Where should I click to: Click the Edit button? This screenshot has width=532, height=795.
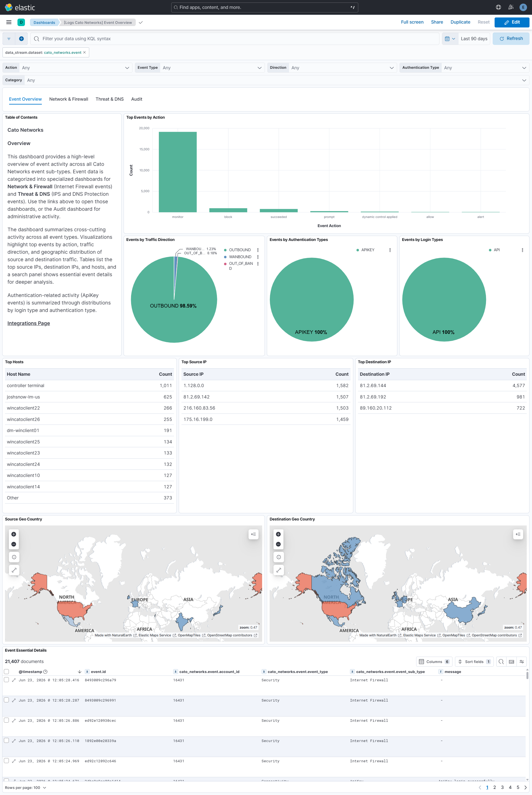[512, 22]
